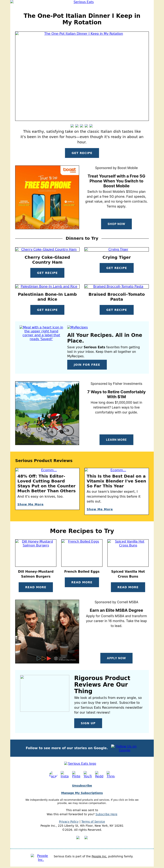Click Read More under French Boiled Eggs
The width and height of the screenshot is (164, 868).
82,582
